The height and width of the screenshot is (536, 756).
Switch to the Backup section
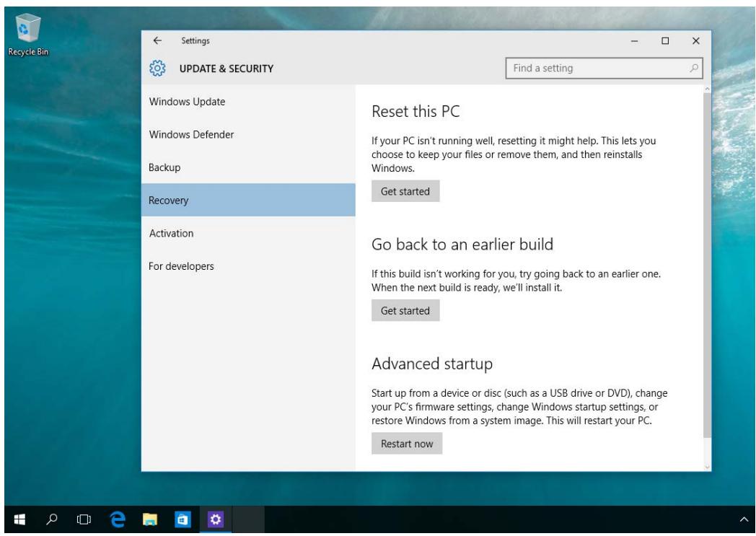point(164,167)
